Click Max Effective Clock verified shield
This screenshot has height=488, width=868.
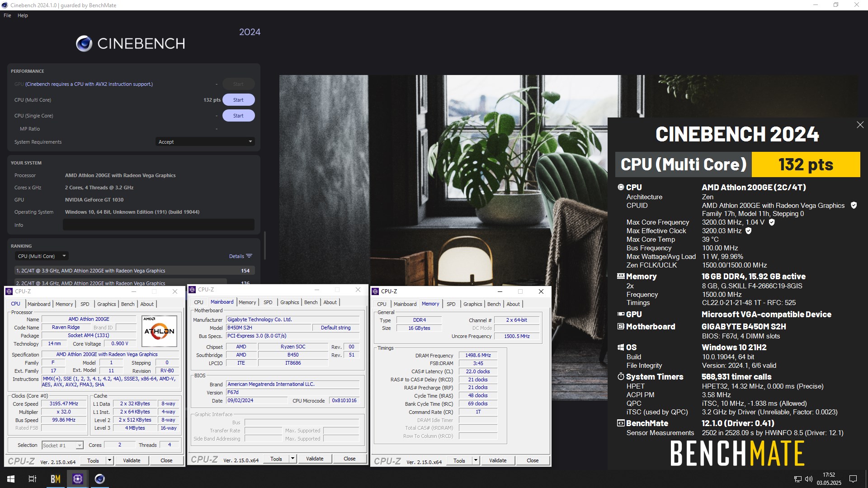748,231
